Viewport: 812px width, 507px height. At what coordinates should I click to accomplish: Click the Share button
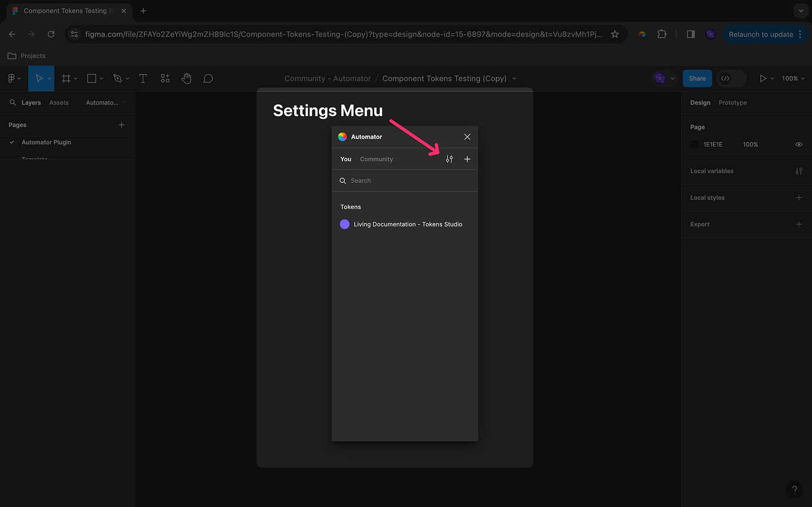697,79
